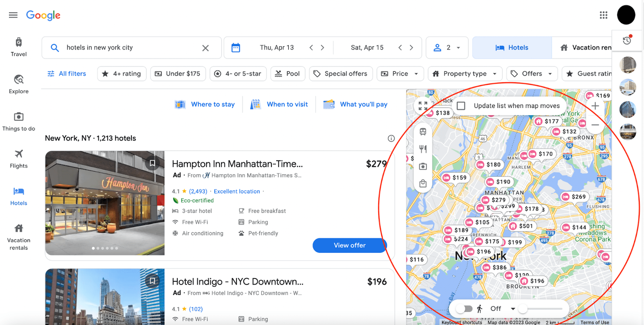
Task: Toggle the walking travel time switch on
Action: pos(465,308)
